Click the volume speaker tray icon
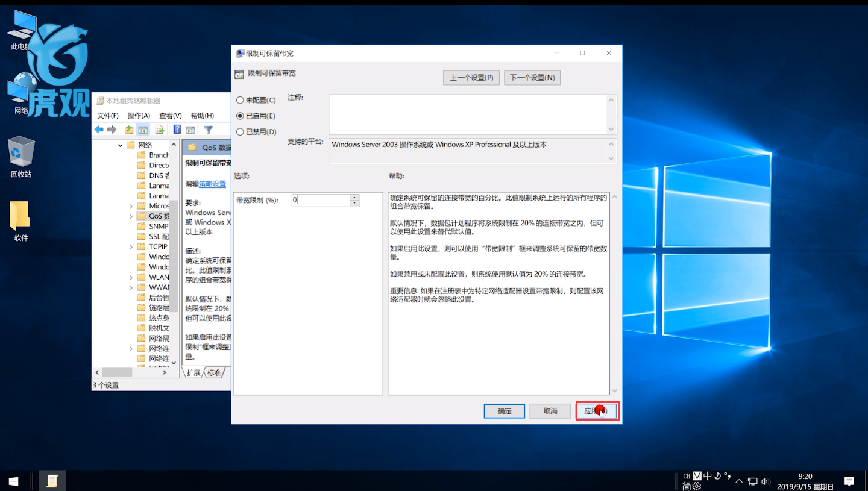 [x=766, y=481]
